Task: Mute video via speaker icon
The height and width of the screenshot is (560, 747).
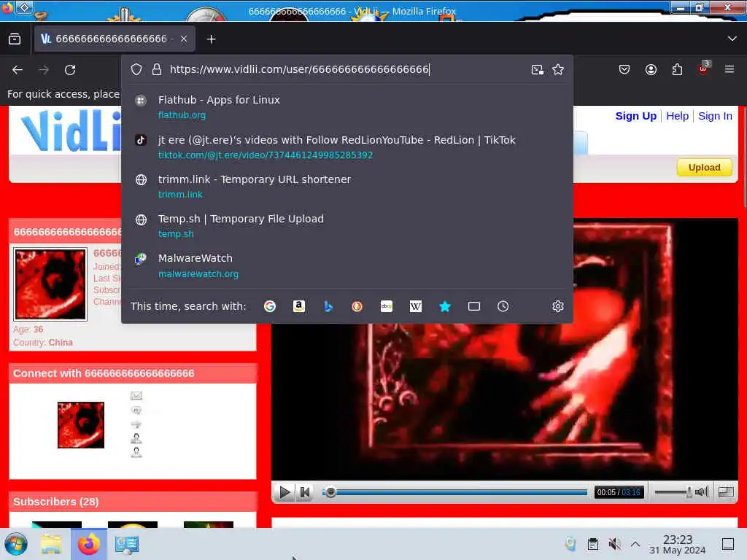Action: [x=702, y=492]
